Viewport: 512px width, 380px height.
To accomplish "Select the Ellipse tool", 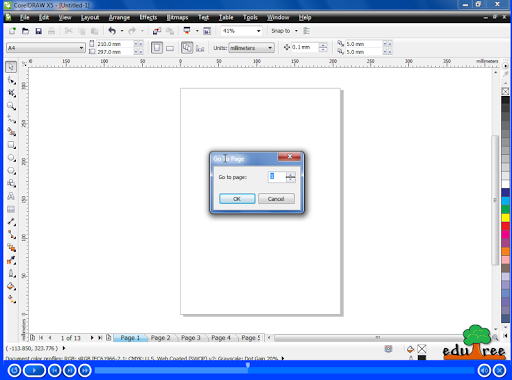I will click(11, 158).
